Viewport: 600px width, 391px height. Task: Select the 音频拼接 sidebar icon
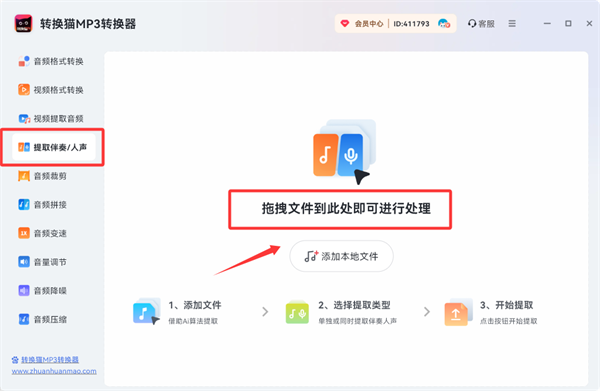pos(24,205)
